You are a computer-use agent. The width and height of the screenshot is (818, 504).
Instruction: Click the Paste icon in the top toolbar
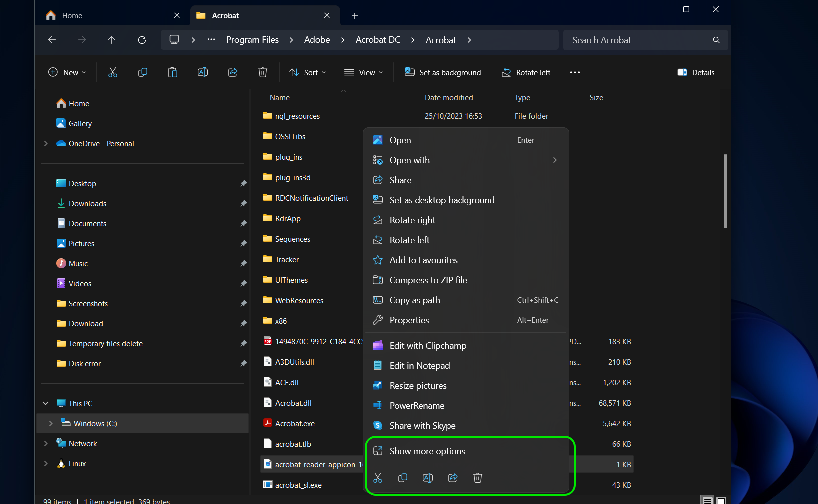pos(173,72)
